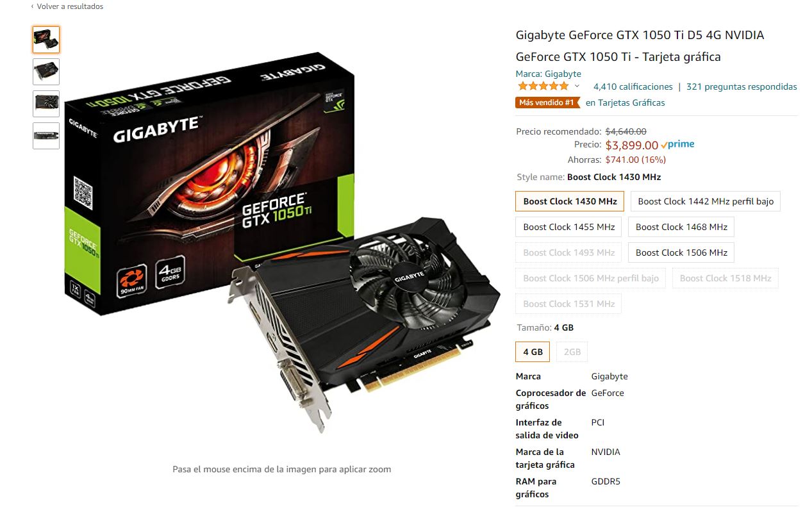The image size is (812, 512).
Task: Pick the Boost Clock 1506 MHz variant
Action: [x=681, y=252]
